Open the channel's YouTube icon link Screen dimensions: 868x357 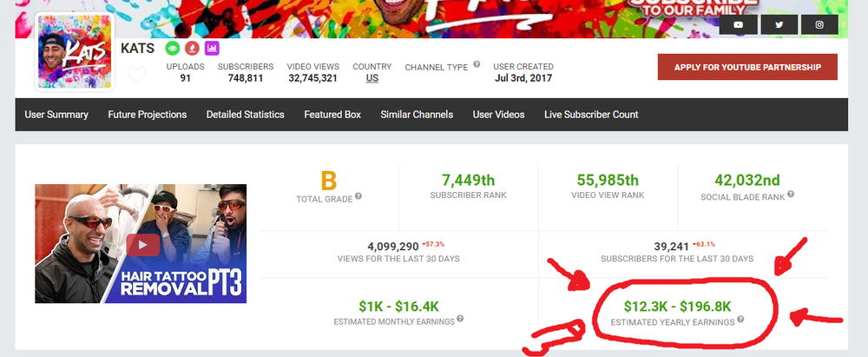(x=739, y=25)
